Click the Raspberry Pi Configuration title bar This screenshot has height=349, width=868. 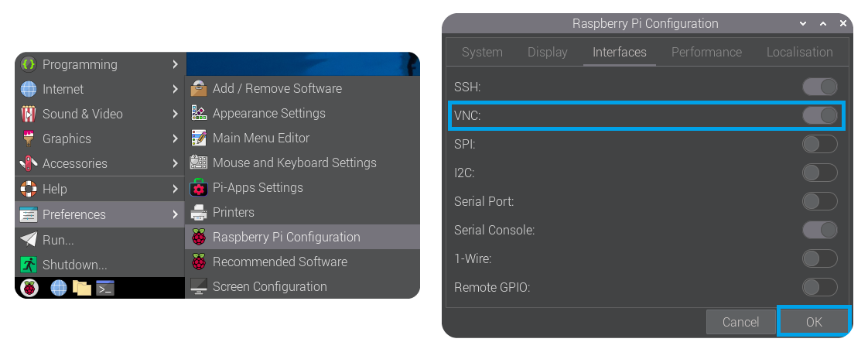point(645,24)
